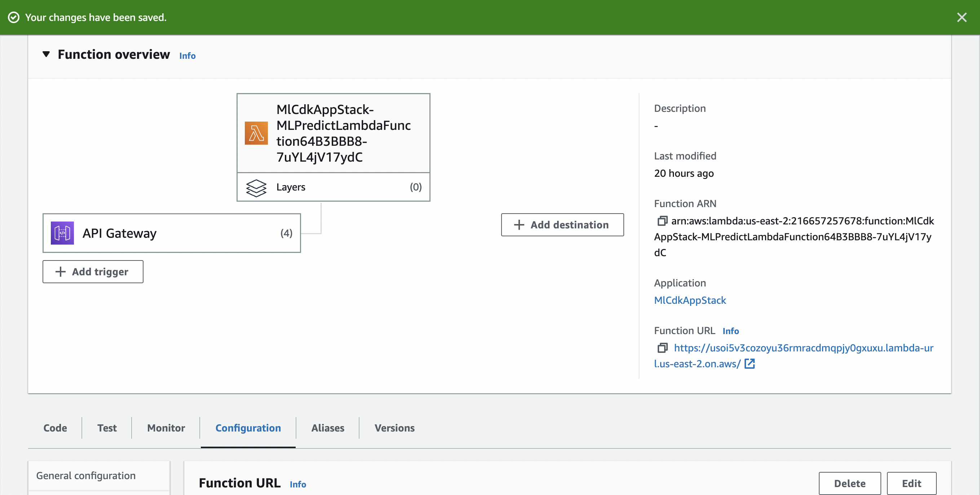Image resolution: width=980 pixels, height=495 pixels.
Task: Copy the Function URL with copy icon
Action: (x=662, y=348)
